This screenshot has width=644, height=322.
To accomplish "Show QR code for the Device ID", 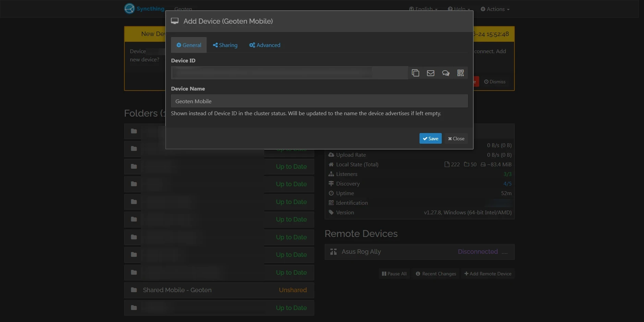I will tap(460, 73).
